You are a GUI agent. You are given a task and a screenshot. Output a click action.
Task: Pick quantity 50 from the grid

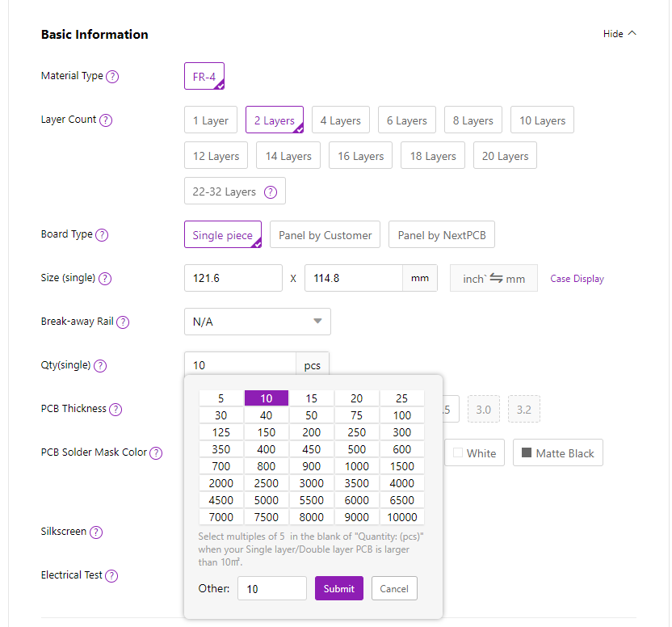point(311,415)
